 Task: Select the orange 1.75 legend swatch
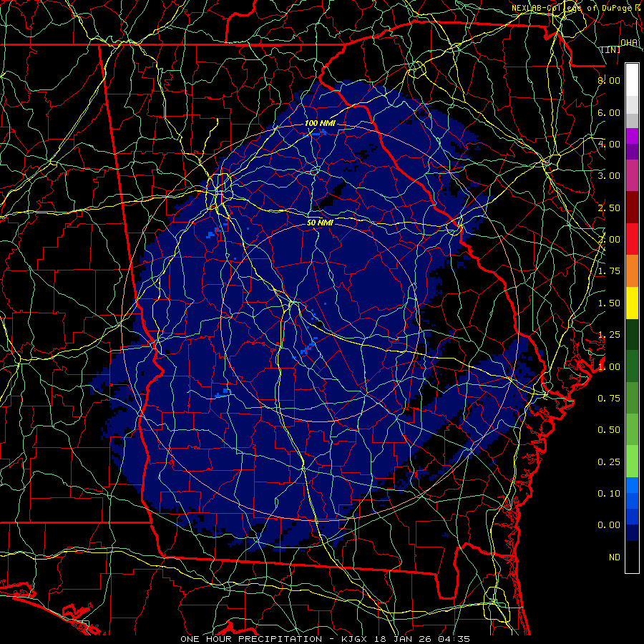pyautogui.click(x=632, y=270)
